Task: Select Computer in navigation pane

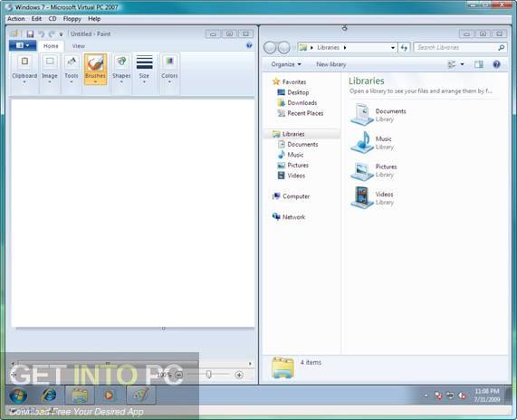Action: click(291, 196)
